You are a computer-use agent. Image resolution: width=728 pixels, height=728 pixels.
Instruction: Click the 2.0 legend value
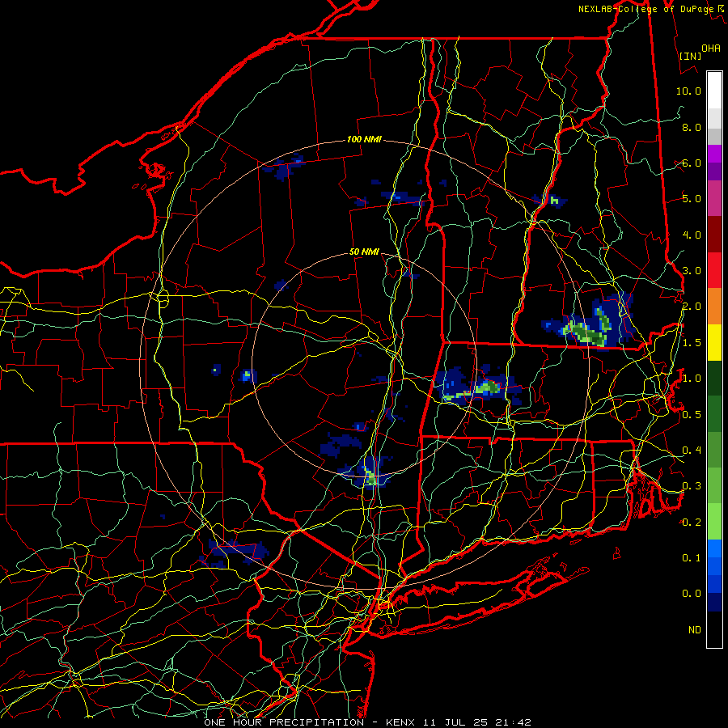692,307
